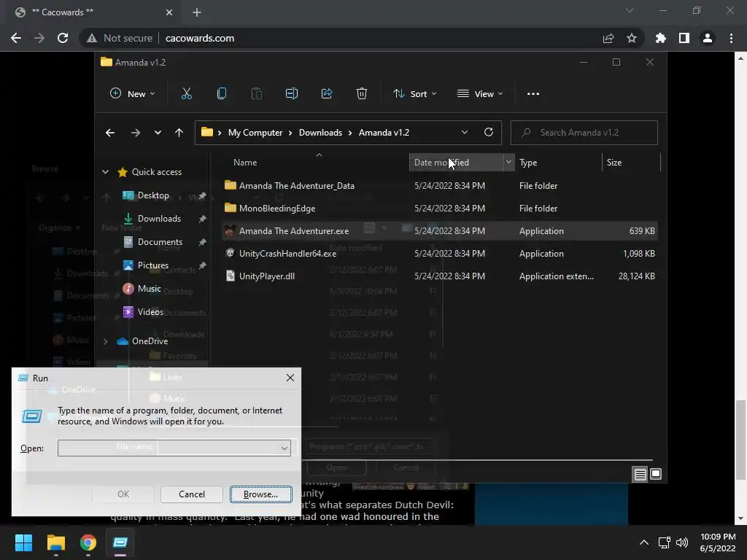The height and width of the screenshot is (560, 747).
Task: Click the Chrome address bar URL
Action: point(200,38)
